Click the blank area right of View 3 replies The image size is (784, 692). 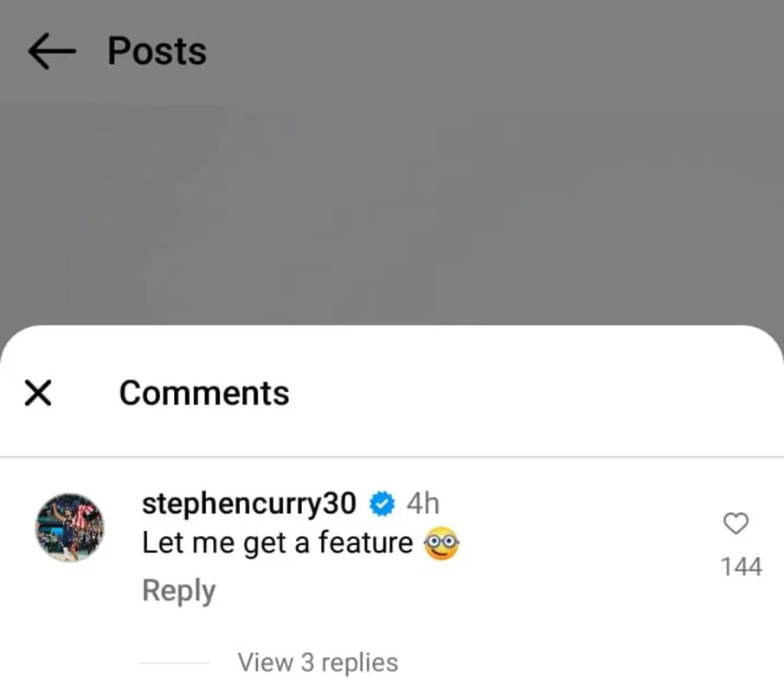[x=588, y=663]
